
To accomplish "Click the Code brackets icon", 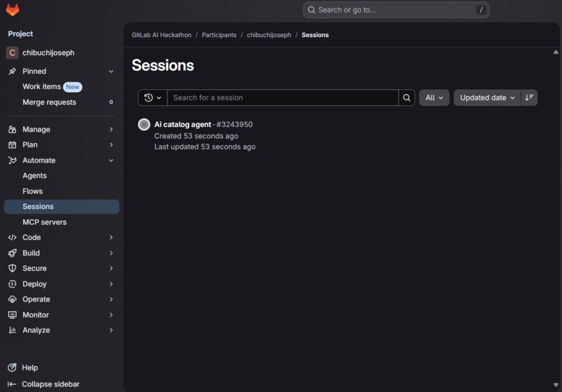I will [x=12, y=237].
